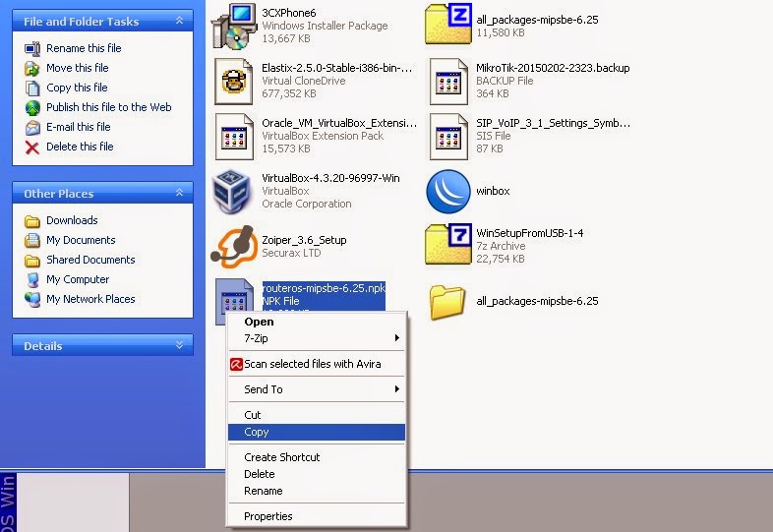Click the E-mail this file envelope icon
This screenshot has width=773, height=532.
(x=32, y=128)
